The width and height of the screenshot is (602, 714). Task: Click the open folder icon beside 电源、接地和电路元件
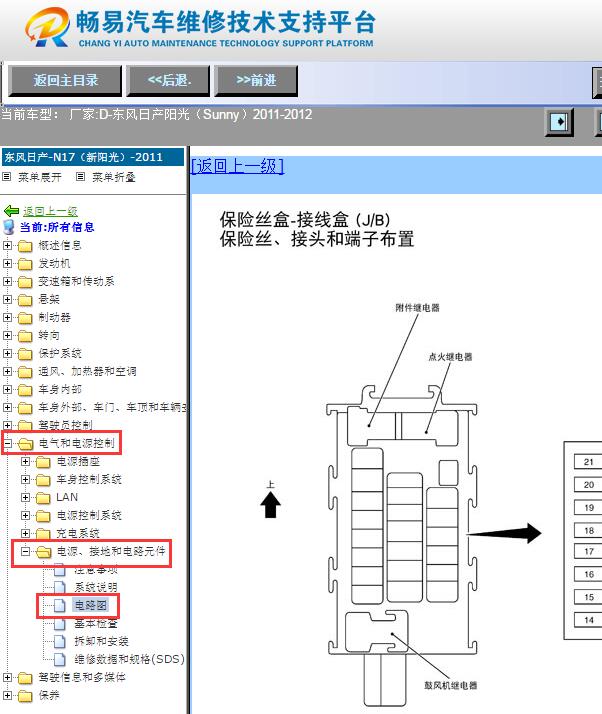point(43,552)
